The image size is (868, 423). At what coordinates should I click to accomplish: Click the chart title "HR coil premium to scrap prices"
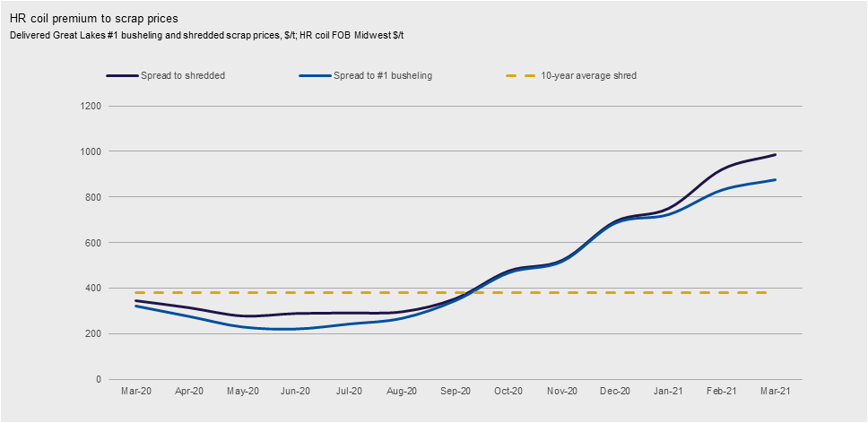point(88,18)
